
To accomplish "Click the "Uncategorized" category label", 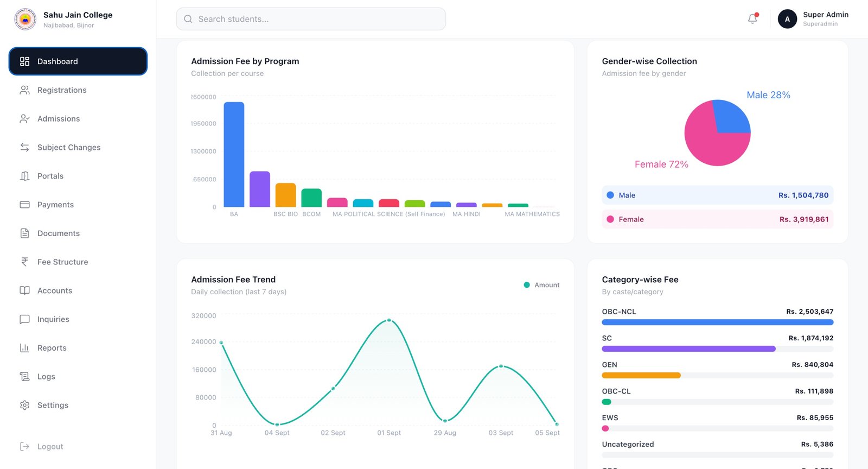I will pyautogui.click(x=628, y=444).
